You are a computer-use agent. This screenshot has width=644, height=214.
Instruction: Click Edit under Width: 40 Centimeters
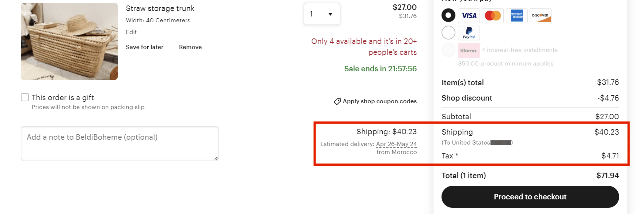(131, 32)
